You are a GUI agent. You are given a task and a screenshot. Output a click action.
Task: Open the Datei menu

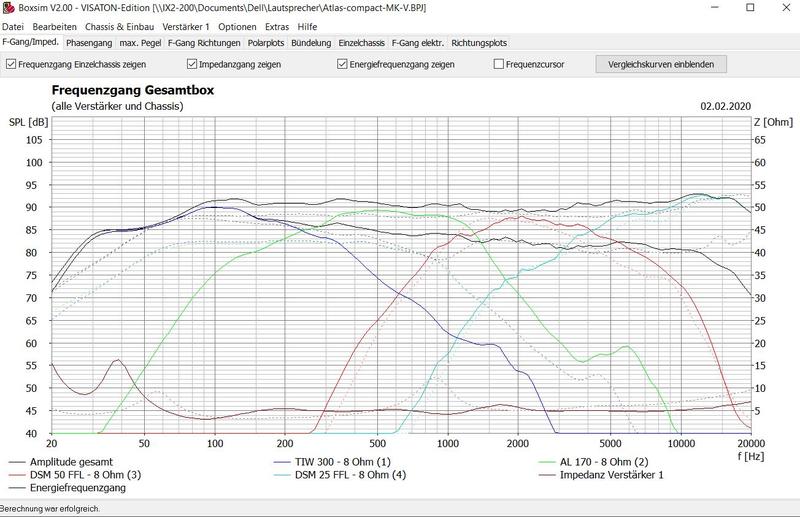click(x=13, y=27)
